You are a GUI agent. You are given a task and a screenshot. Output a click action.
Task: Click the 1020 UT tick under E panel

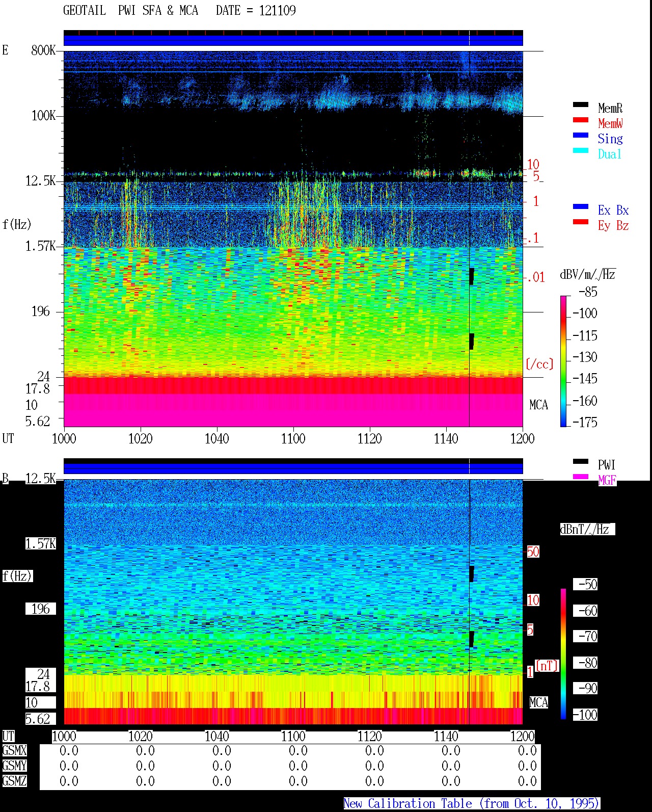(x=140, y=438)
